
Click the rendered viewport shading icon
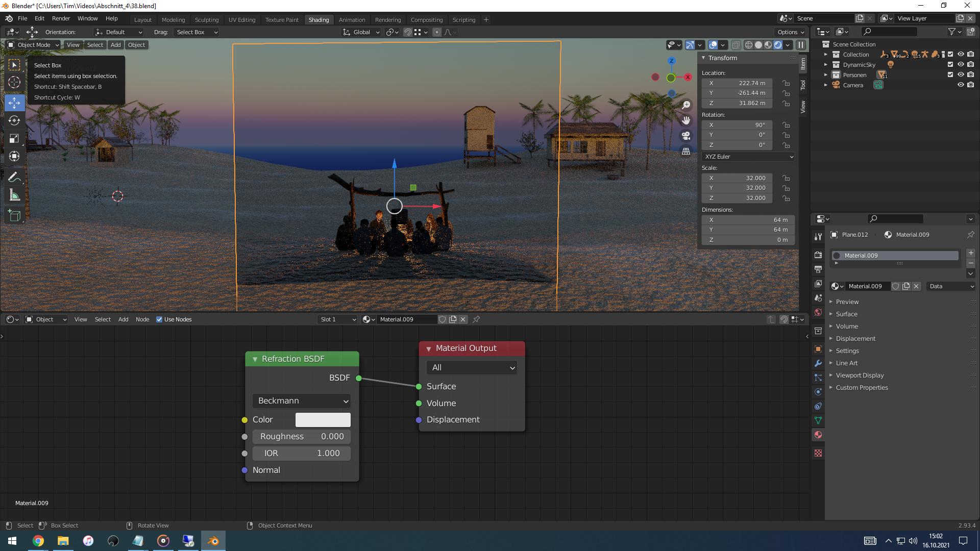pos(777,44)
